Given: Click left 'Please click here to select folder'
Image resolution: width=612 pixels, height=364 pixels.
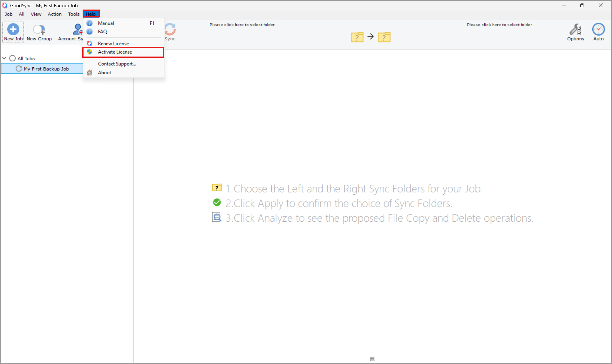Looking at the screenshot, I should tap(242, 25).
